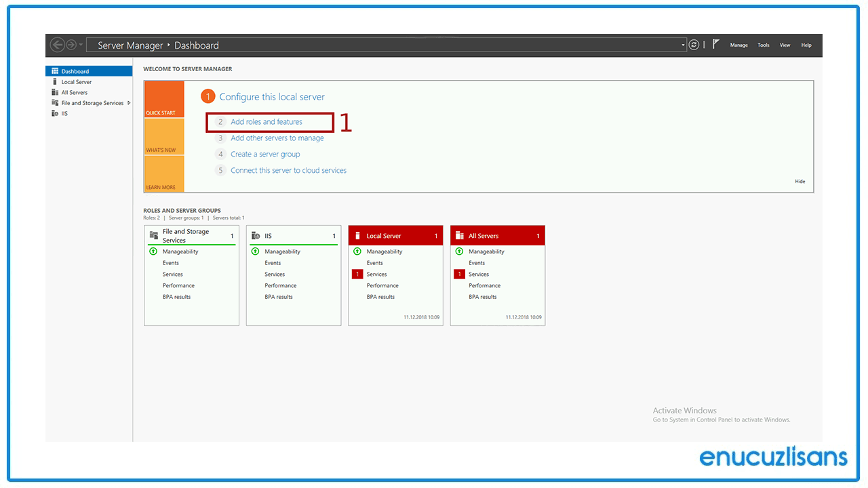Refresh the Server Manager dashboard

694,45
